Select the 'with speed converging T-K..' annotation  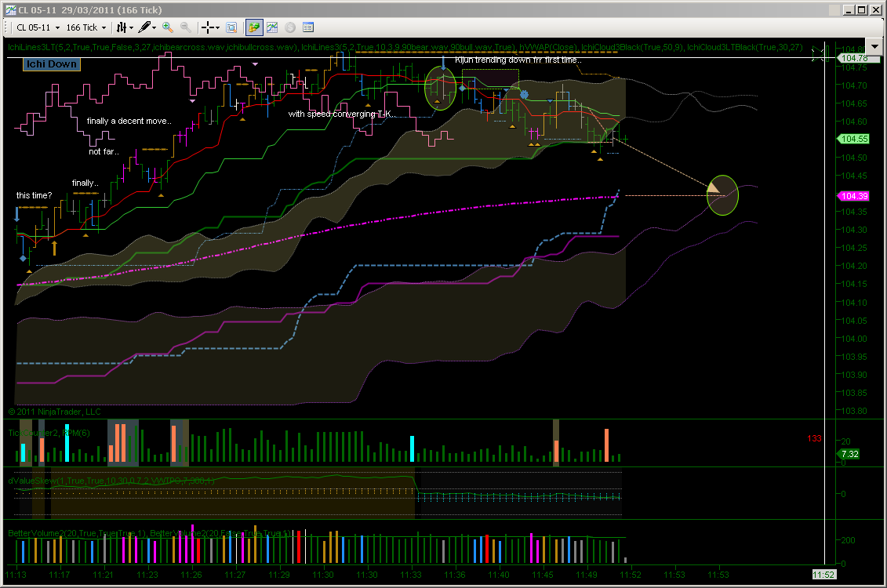(341, 114)
